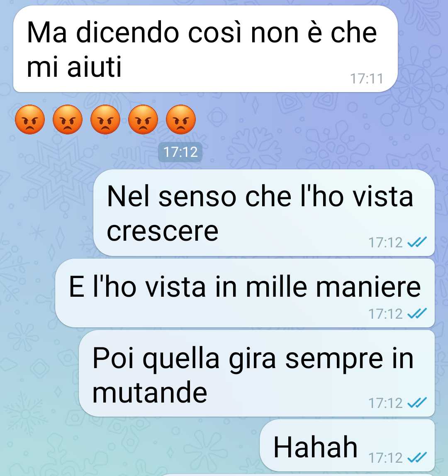Tap the 17:12 timestamp on 'mille maniere' message
The image size is (448, 476).
385,314
